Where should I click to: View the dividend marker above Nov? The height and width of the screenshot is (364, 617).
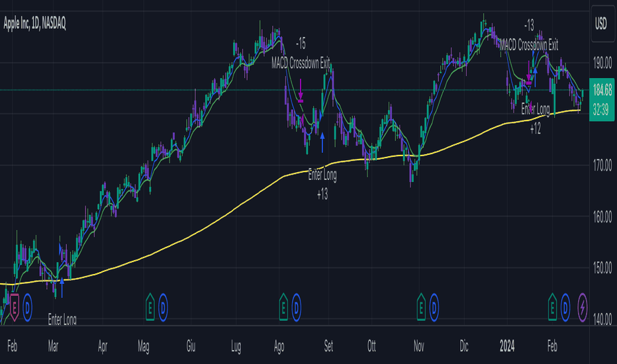pyautogui.click(x=434, y=308)
